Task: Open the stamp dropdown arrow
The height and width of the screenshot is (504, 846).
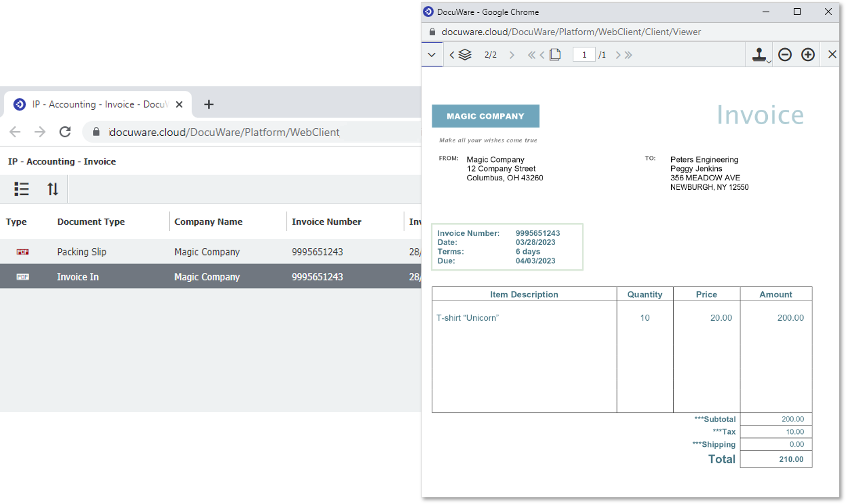Action: [769, 62]
